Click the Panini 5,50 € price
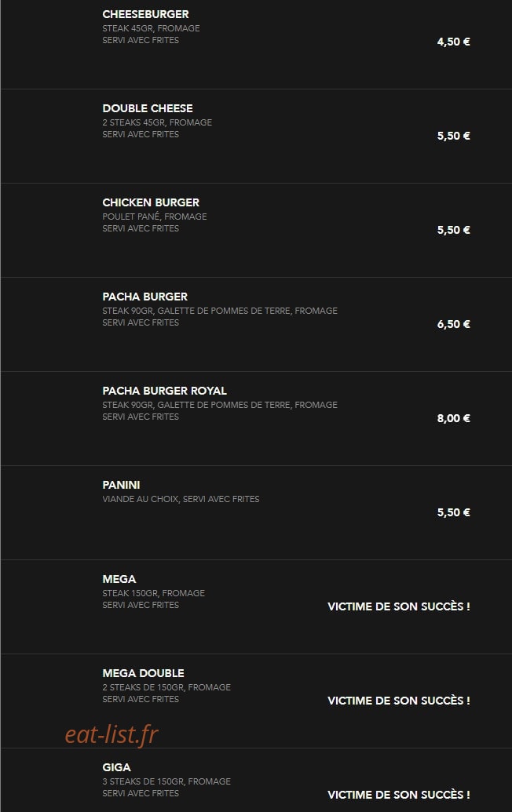The image size is (512, 812). click(x=453, y=512)
